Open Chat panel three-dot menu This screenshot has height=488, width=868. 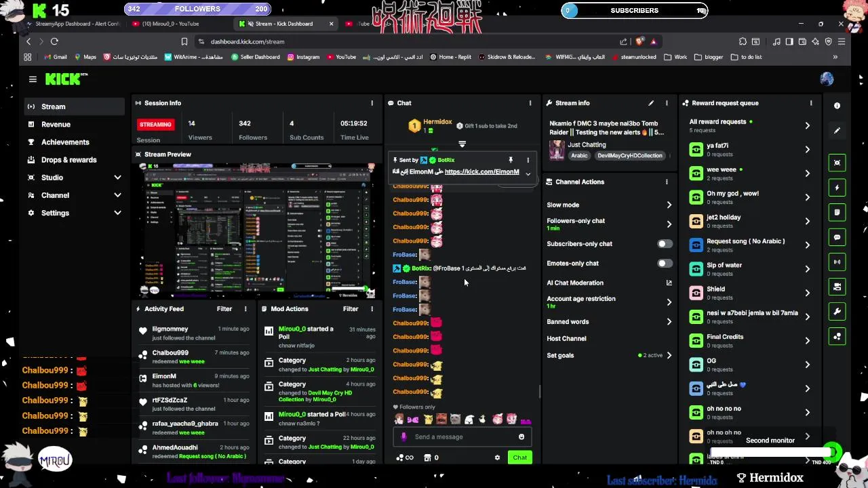[530, 103]
